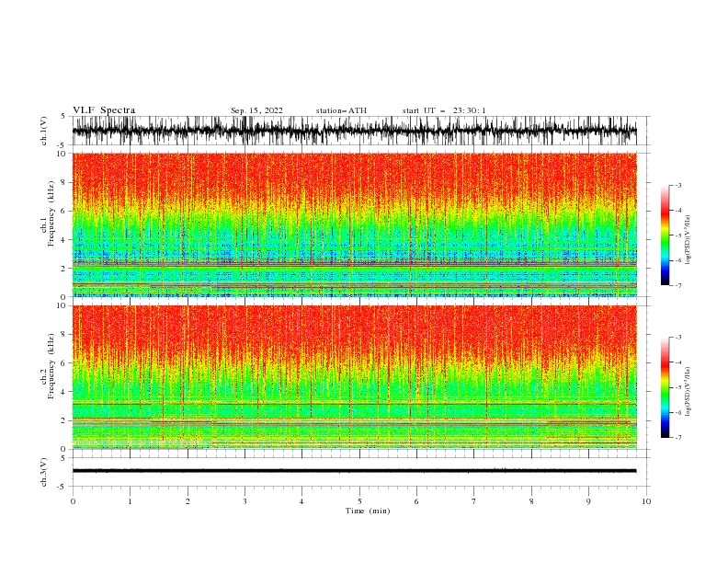Click time axis tick label '3'
Viewport: 728px width, 563px height.
tap(245, 501)
